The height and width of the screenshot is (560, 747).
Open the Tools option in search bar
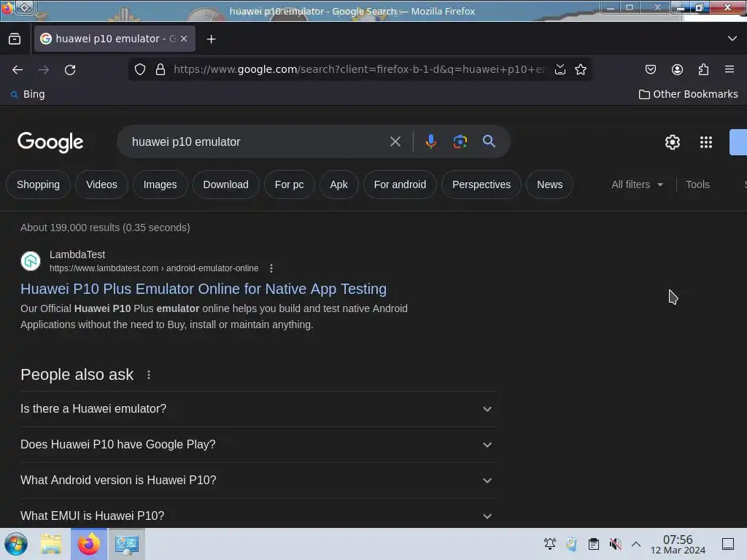click(697, 184)
